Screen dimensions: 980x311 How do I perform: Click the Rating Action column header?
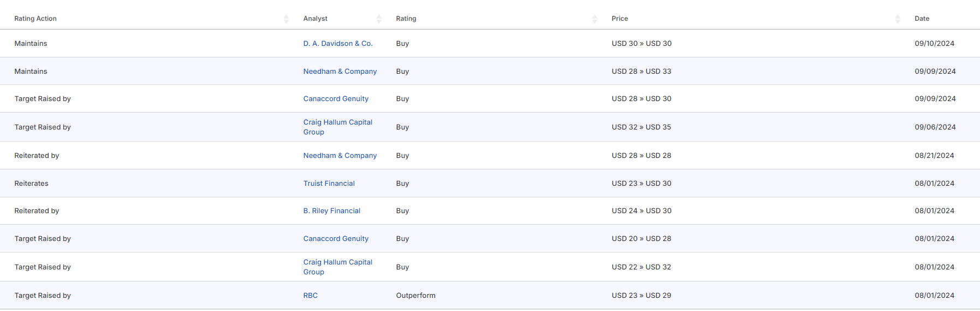(x=35, y=19)
